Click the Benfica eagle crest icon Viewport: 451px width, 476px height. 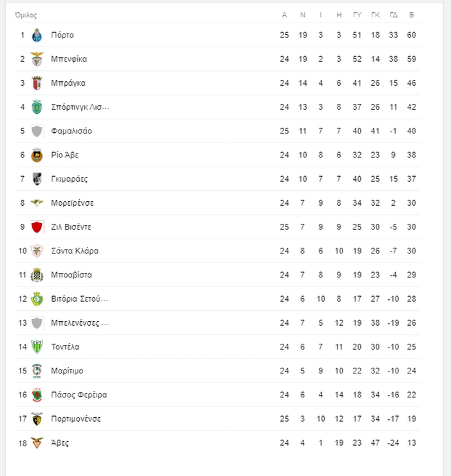pos(37,59)
